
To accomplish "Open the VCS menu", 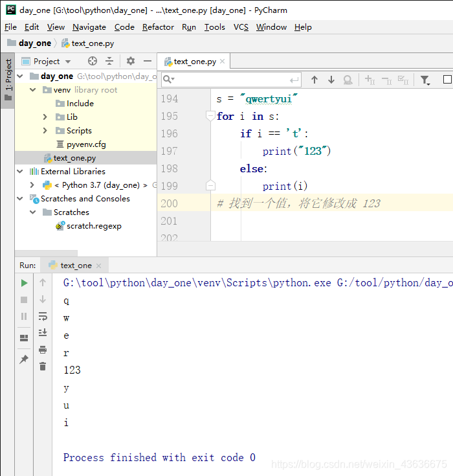I will (241, 27).
